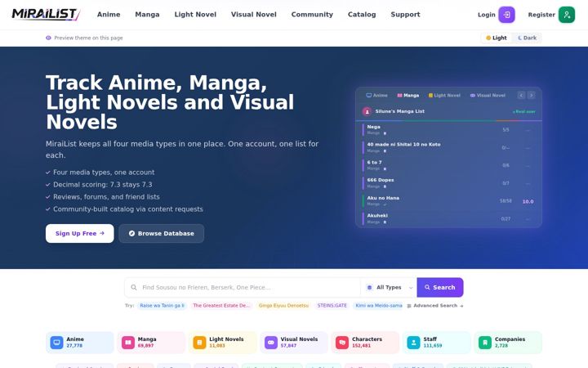
Task: Try the Raise wa Tanin ga Ii suggestion
Action: click(x=162, y=306)
